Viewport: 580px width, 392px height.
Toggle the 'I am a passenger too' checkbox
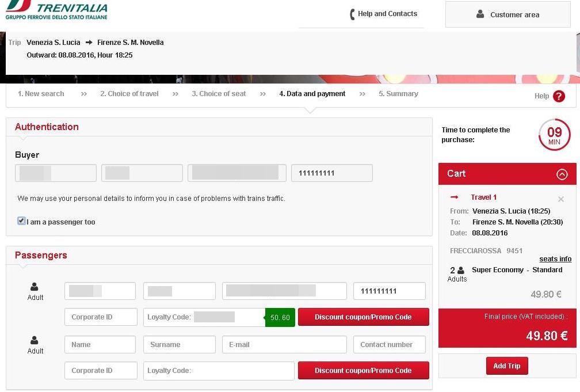point(21,221)
